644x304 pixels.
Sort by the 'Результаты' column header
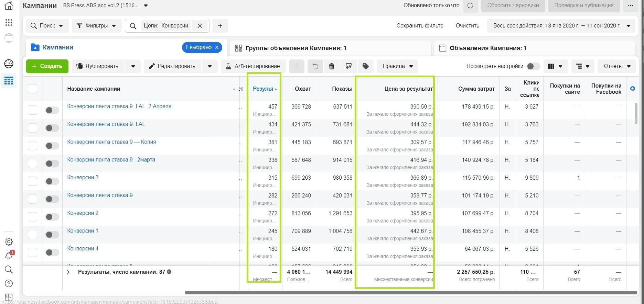(265, 89)
